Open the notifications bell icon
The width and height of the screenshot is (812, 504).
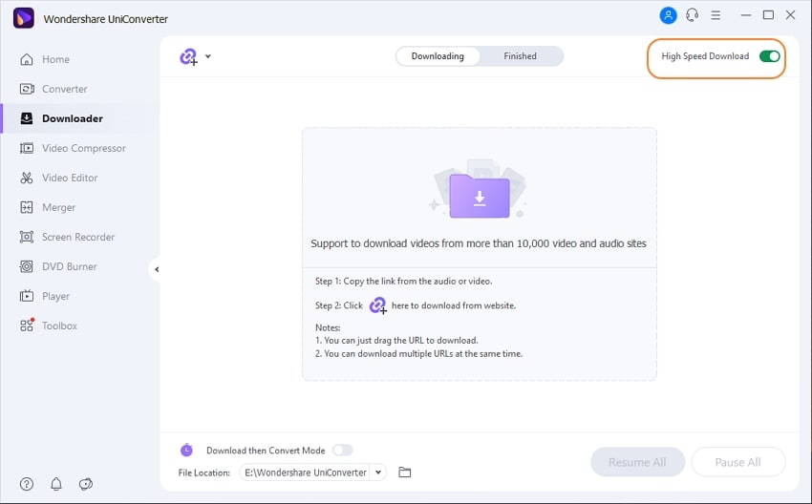56,484
